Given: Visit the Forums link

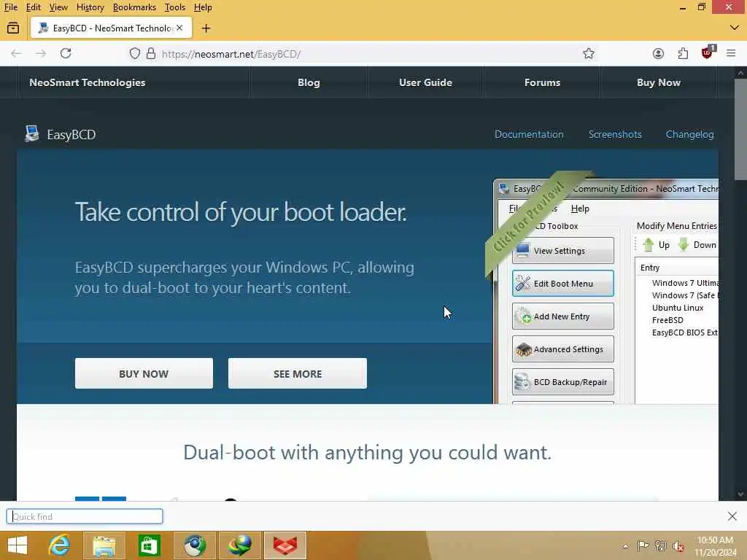Looking at the screenshot, I should pos(542,82).
